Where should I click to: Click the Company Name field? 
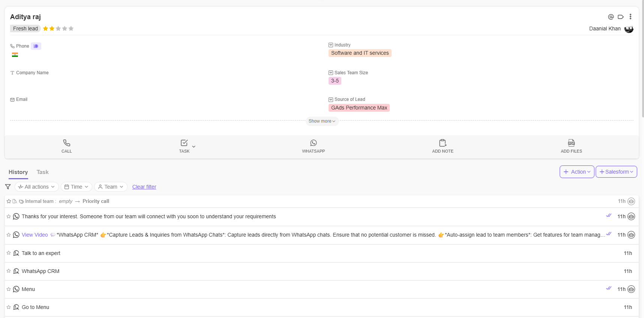(32, 73)
